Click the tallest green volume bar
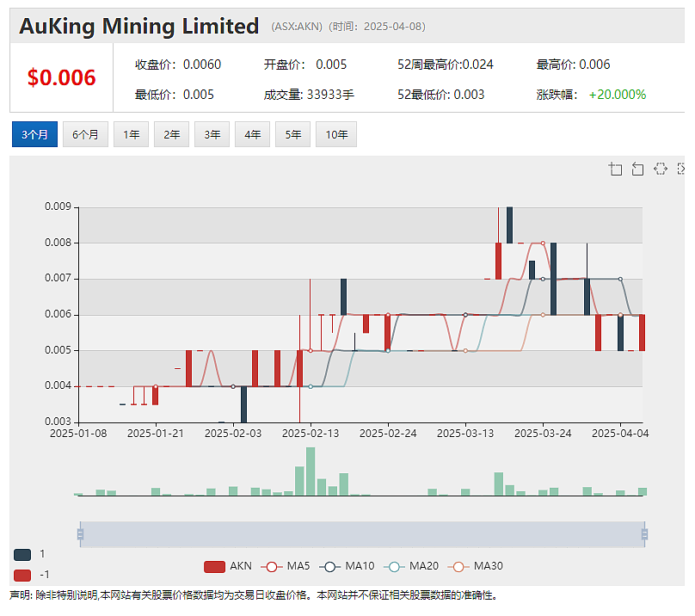 point(311,471)
